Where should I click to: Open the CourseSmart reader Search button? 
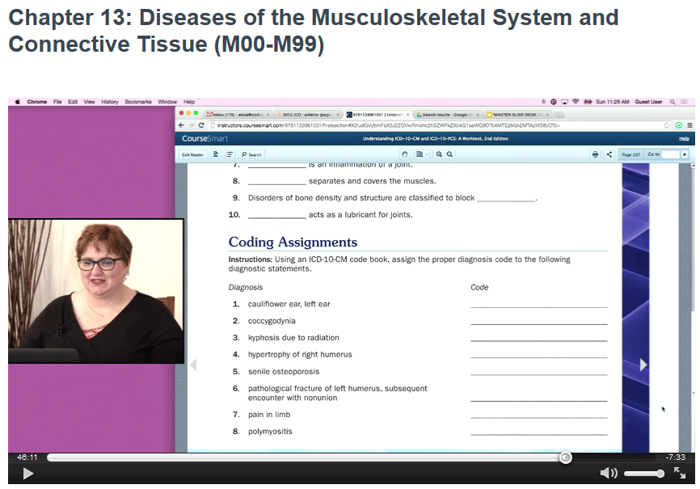252,155
